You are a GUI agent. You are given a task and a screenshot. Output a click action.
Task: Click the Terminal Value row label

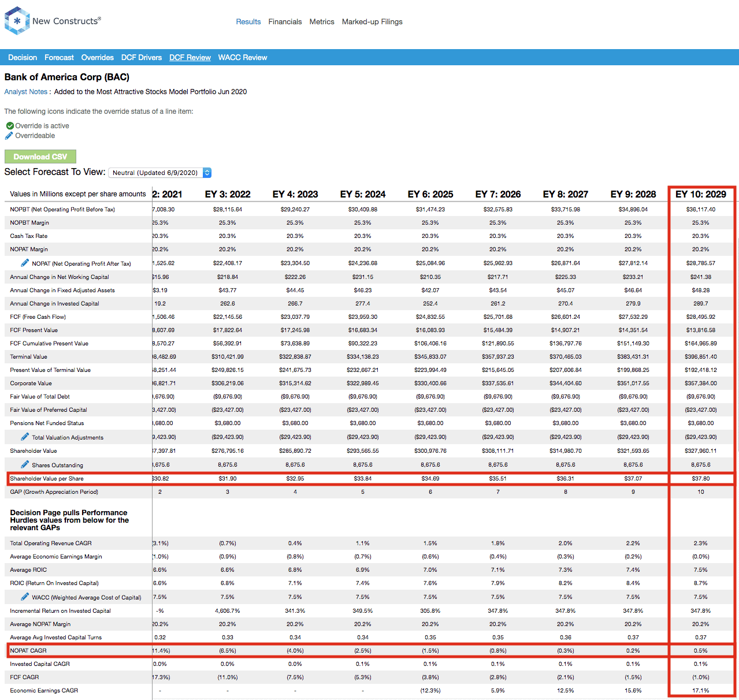[29, 357]
